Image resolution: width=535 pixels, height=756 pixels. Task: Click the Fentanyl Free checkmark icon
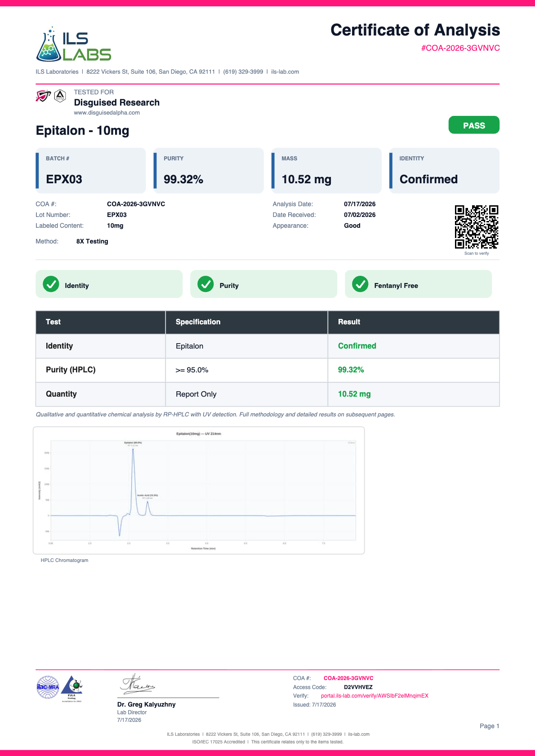(x=360, y=284)
